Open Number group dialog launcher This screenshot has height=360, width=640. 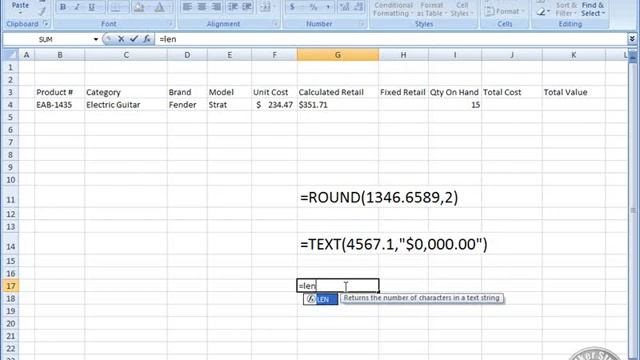[x=362, y=24]
